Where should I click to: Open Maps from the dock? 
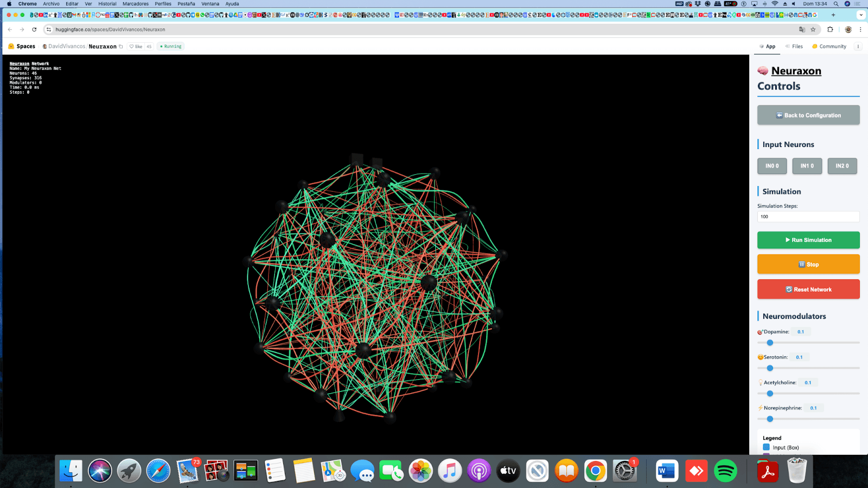coord(333,471)
